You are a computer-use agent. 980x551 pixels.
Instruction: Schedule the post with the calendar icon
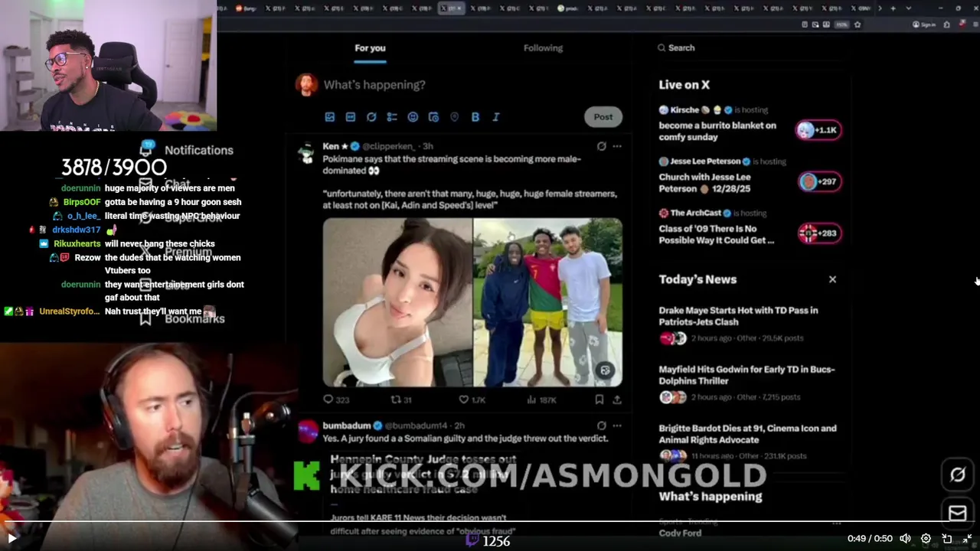[x=433, y=117]
